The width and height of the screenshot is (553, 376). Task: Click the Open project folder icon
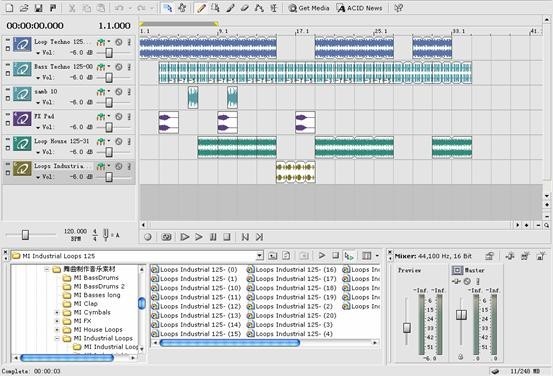(24, 8)
